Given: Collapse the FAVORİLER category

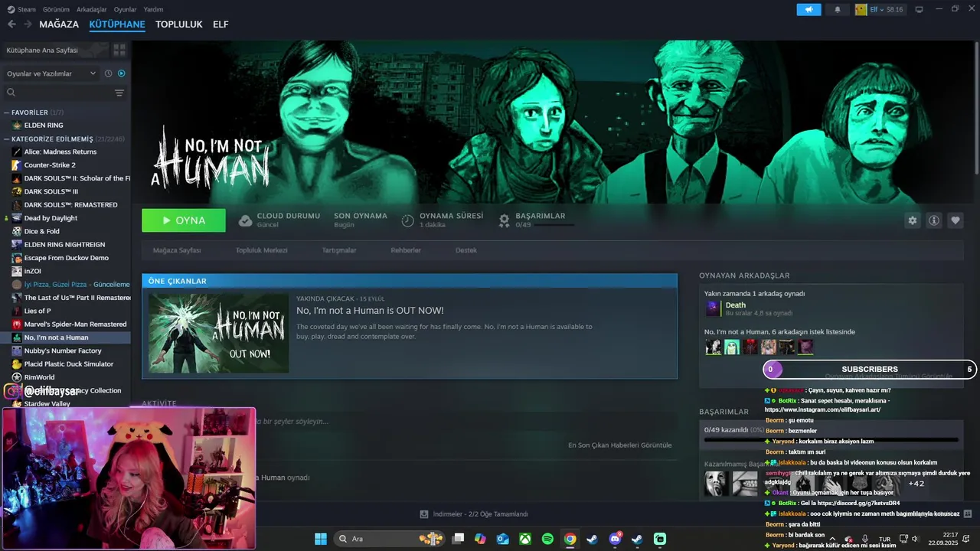Looking at the screenshot, I should coord(6,112).
